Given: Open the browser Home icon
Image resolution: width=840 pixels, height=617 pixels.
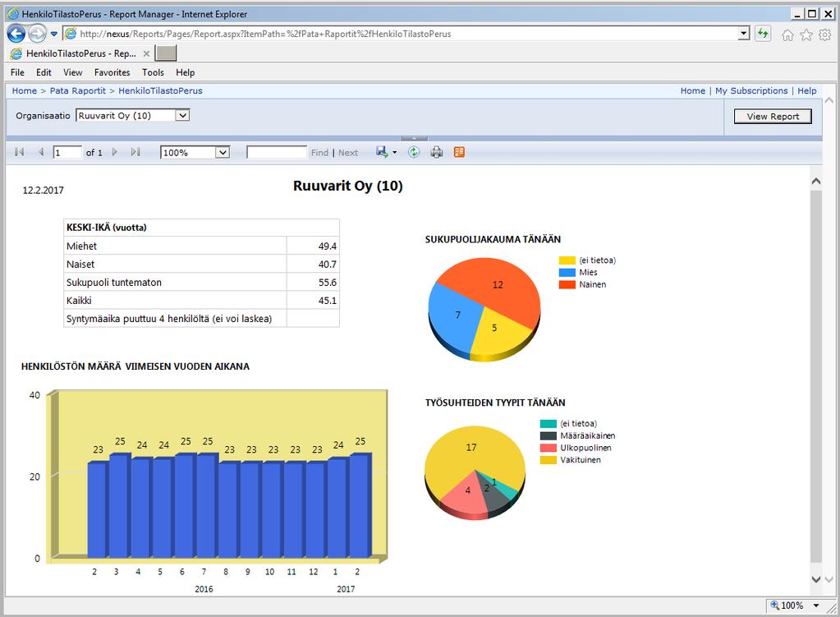Looking at the screenshot, I should click(x=787, y=35).
